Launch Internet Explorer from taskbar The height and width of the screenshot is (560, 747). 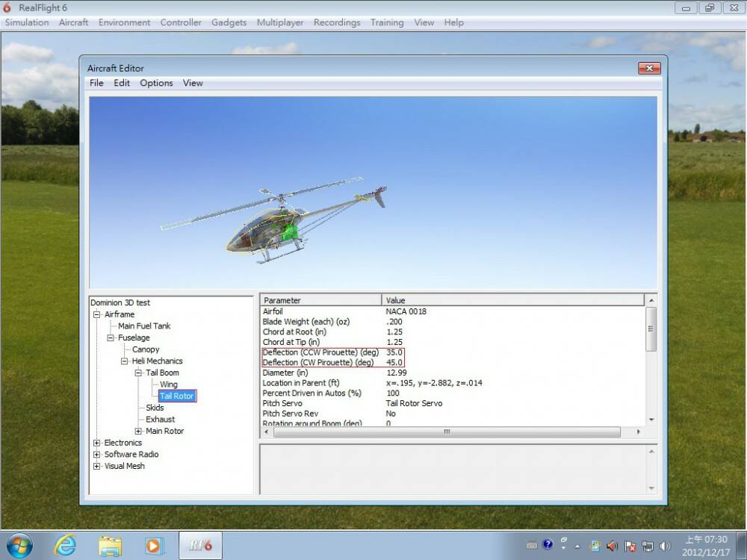(65, 546)
